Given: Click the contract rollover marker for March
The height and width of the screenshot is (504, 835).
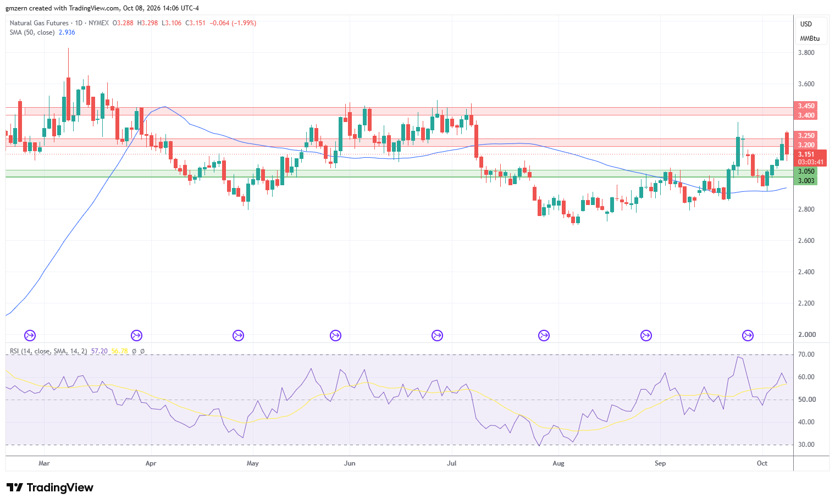Looking at the screenshot, I should [30, 335].
